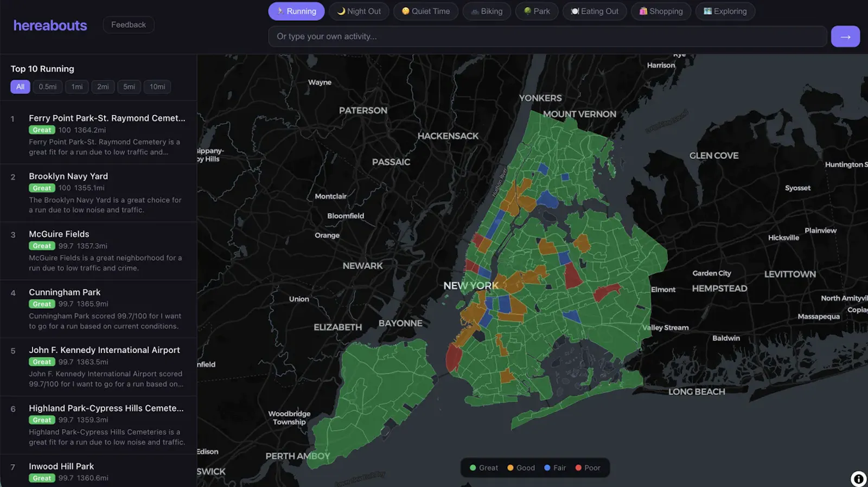Click the blue Fair legend dot
The height and width of the screenshot is (487, 868).
point(547,468)
